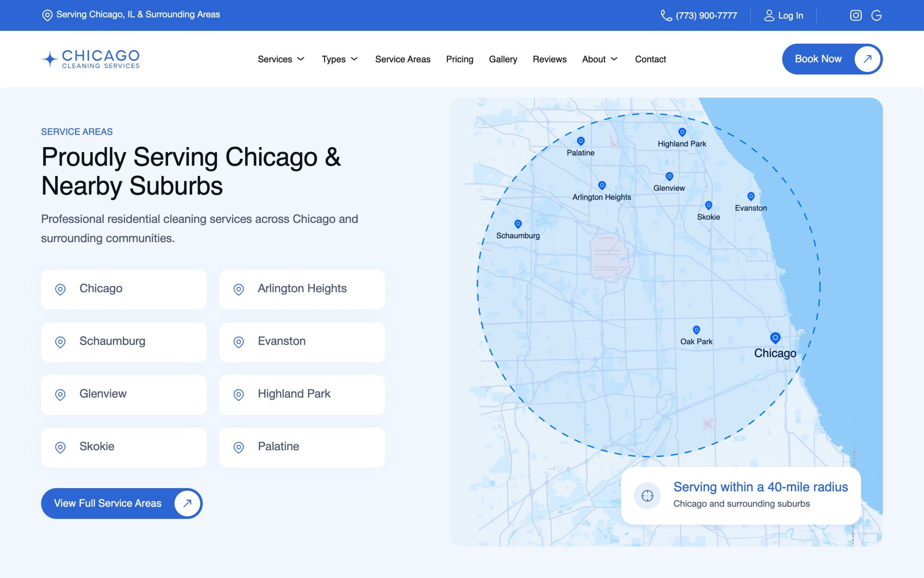Go to the Pricing page
Image resolution: width=924 pixels, height=578 pixels.
(460, 59)
